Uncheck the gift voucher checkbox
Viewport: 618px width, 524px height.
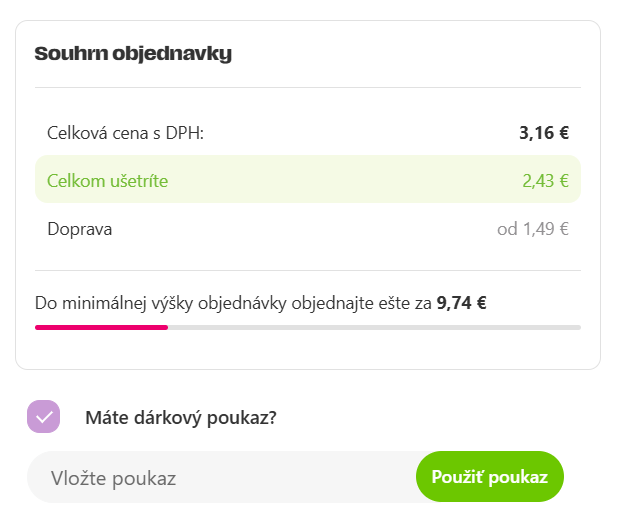pos(43,417)
